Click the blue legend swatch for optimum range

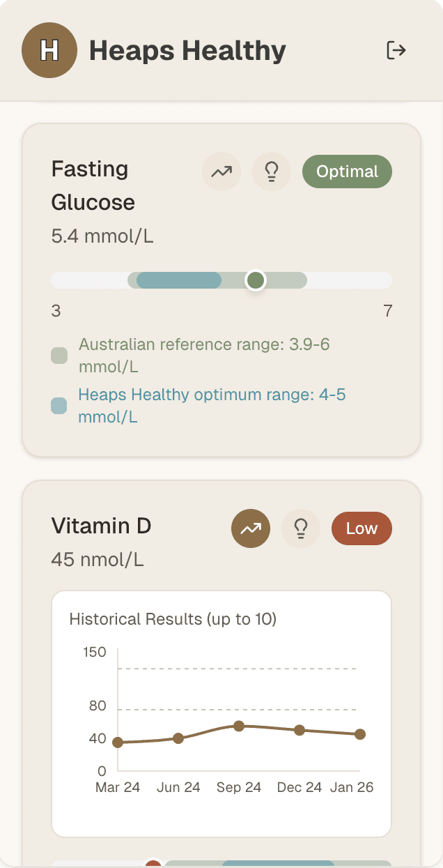[59, 406]
